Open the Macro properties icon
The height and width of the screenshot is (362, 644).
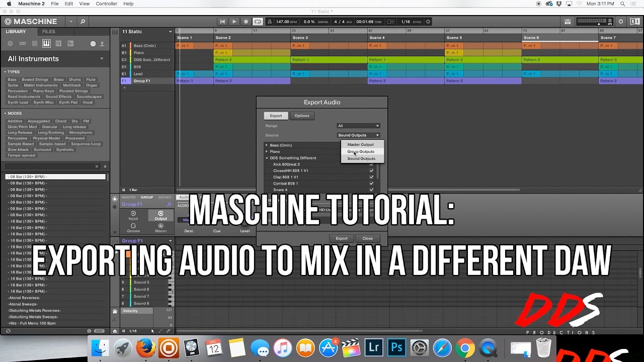(160, 228)
